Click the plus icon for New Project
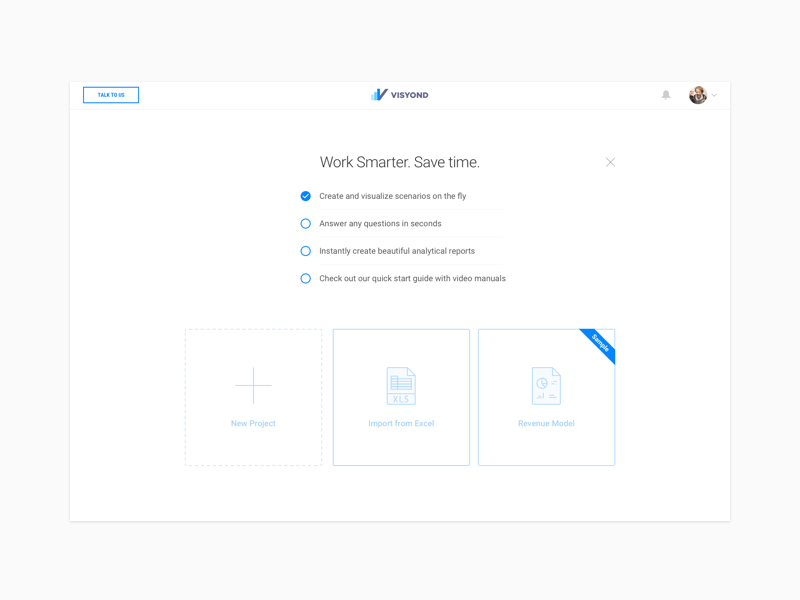The height and width of the screenshot is (600, 800). [x=253, y=386]
